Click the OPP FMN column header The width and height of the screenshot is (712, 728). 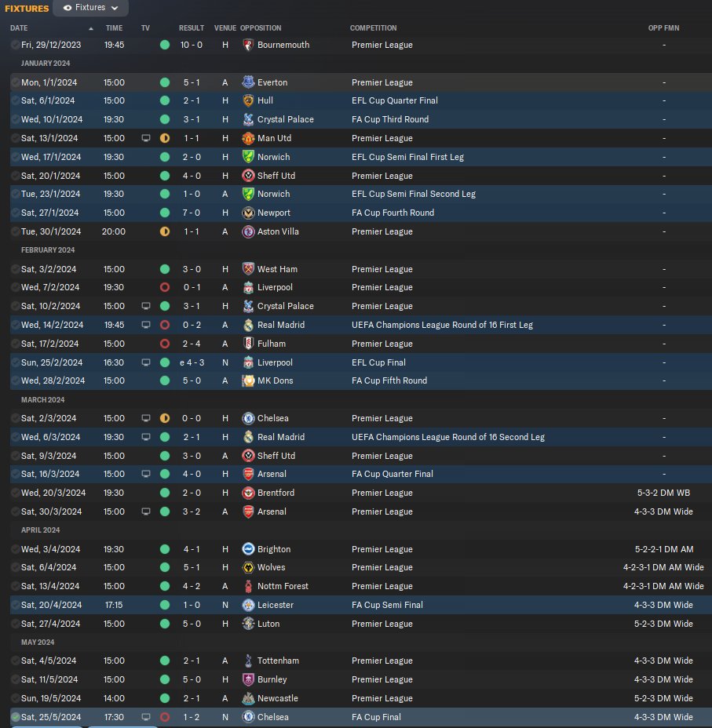663,28
